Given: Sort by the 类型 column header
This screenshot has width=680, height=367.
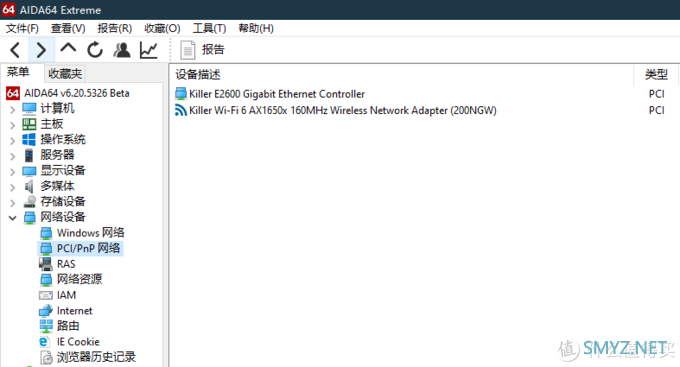Looking at the screenshot, I should pyautogui.click(x=656, y=75).
